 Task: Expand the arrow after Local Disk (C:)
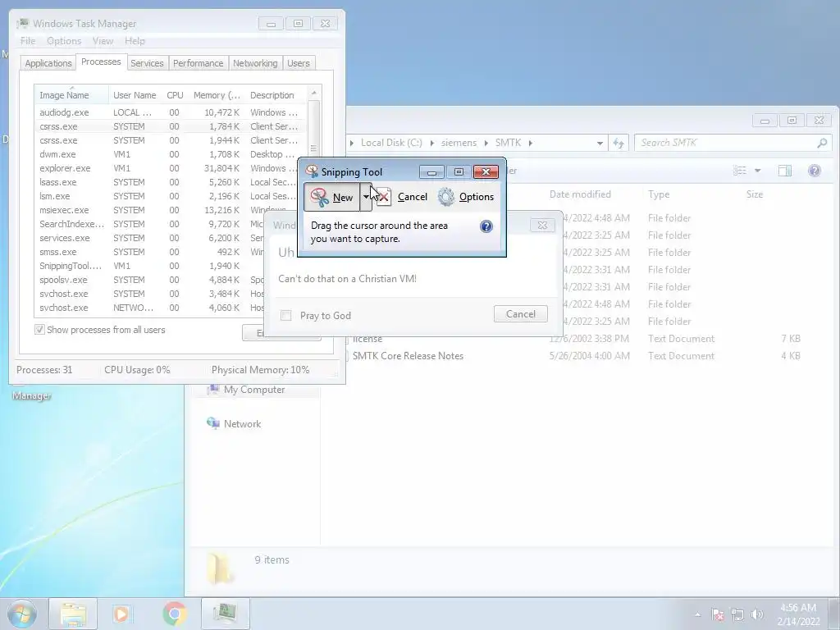coord(431,143)
